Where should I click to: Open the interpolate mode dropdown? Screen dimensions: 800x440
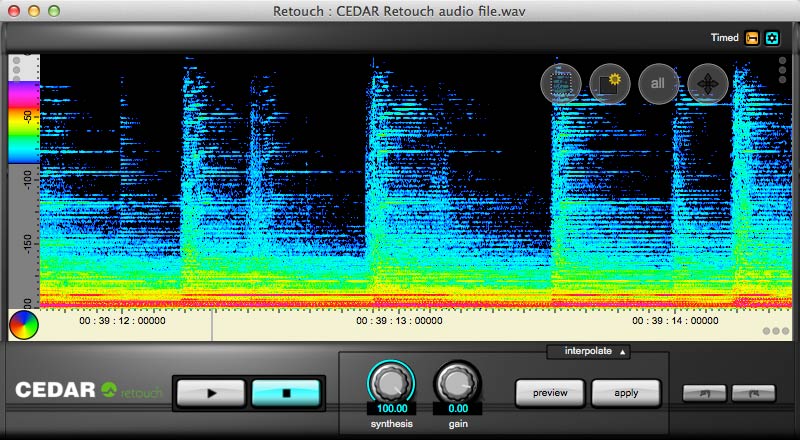coord(588,352)
